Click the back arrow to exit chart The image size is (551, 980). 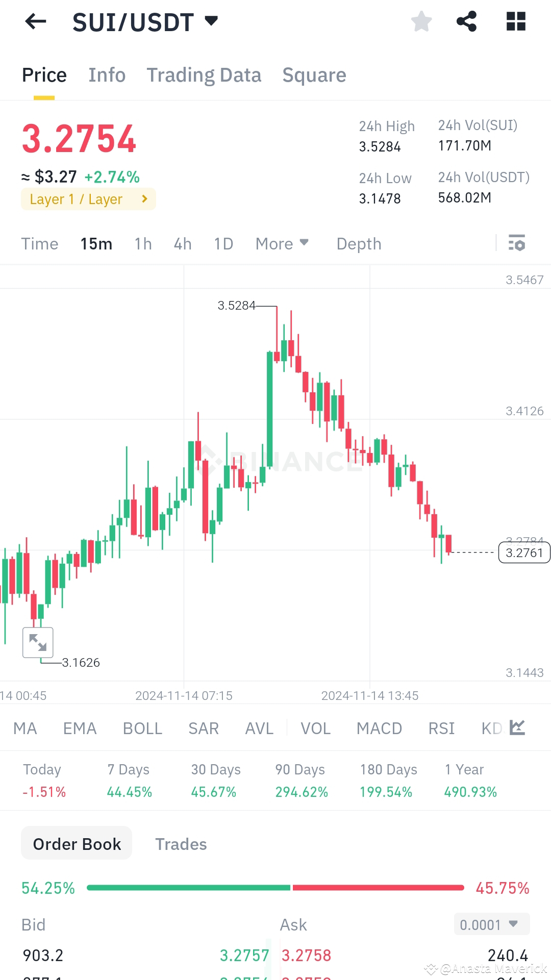35,21
